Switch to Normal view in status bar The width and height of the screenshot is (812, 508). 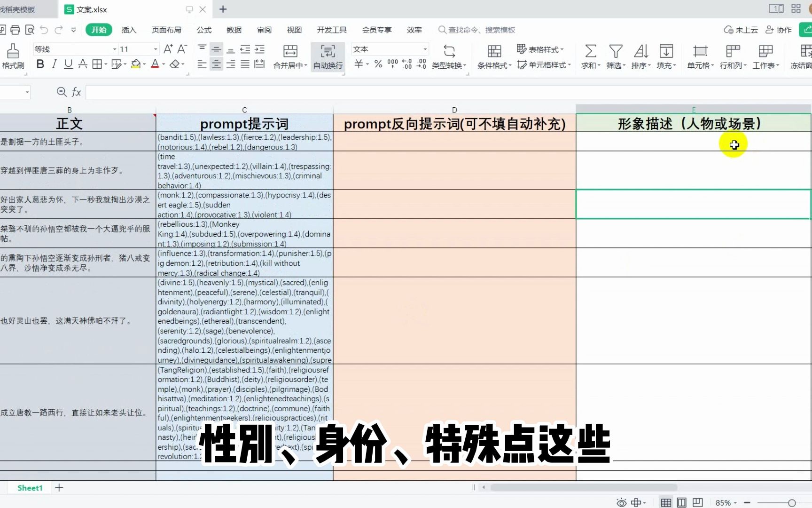coord(666,502)
